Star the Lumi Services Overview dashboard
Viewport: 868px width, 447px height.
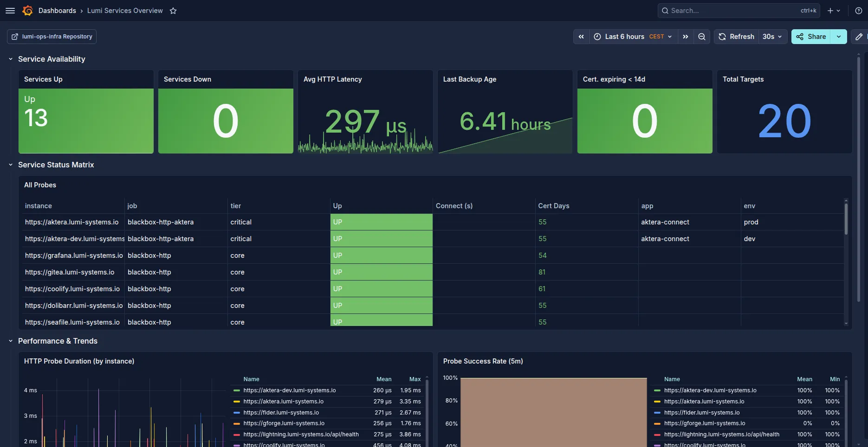(173, 11)
